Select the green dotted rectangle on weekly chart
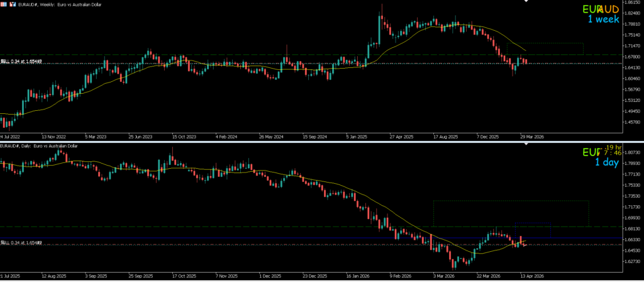644x282 pixels. pos(545,43)
